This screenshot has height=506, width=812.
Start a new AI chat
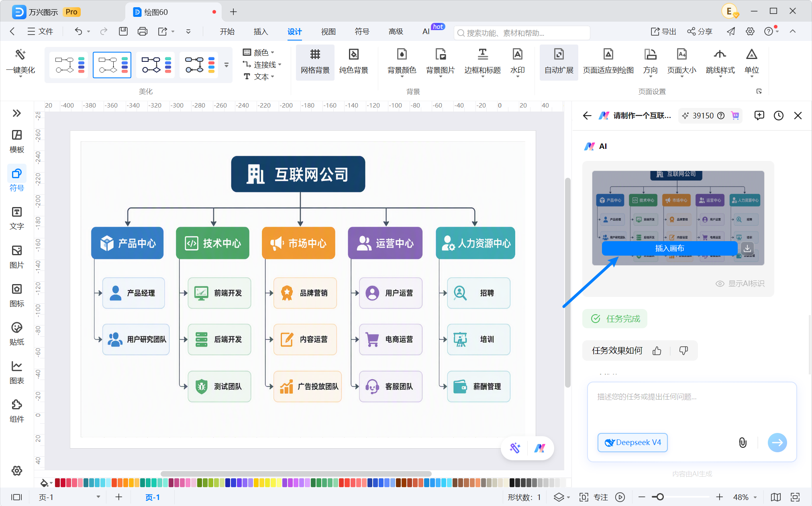pyautogui.click(x=759, y=116)
